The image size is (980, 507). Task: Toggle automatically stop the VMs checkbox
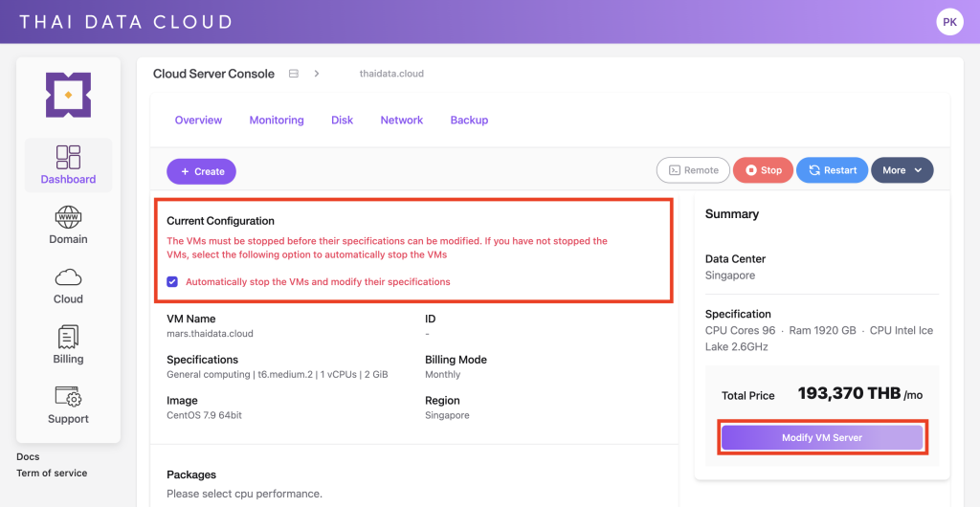tap(172, 282)
